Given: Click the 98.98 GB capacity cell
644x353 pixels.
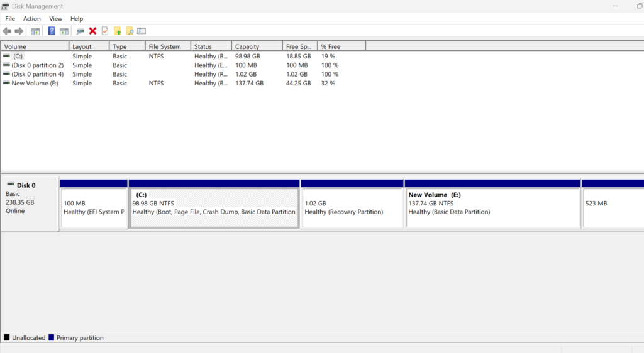Looking at the screenshot, I should pos(248,56).
